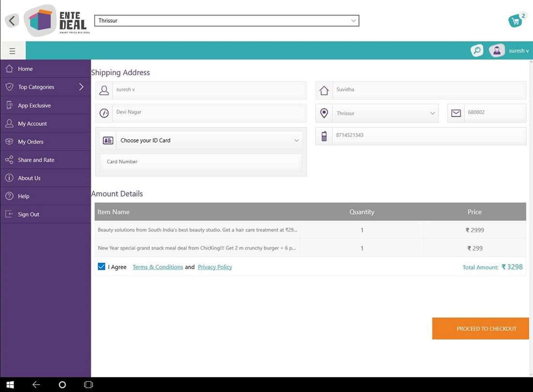Click the App Exclusive phone icon
The width and height of the screenshot is (533, 392).
[10, 105]
